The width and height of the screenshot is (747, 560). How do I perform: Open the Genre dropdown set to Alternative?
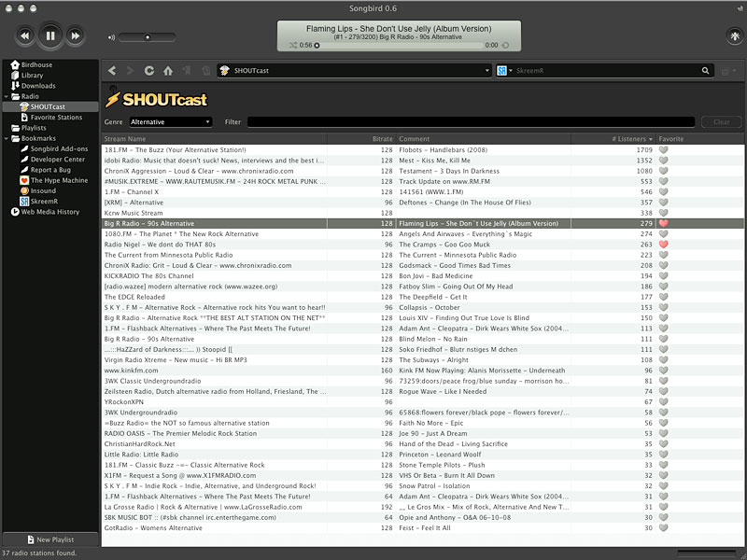pyautogui.click(x=171, y=122)
